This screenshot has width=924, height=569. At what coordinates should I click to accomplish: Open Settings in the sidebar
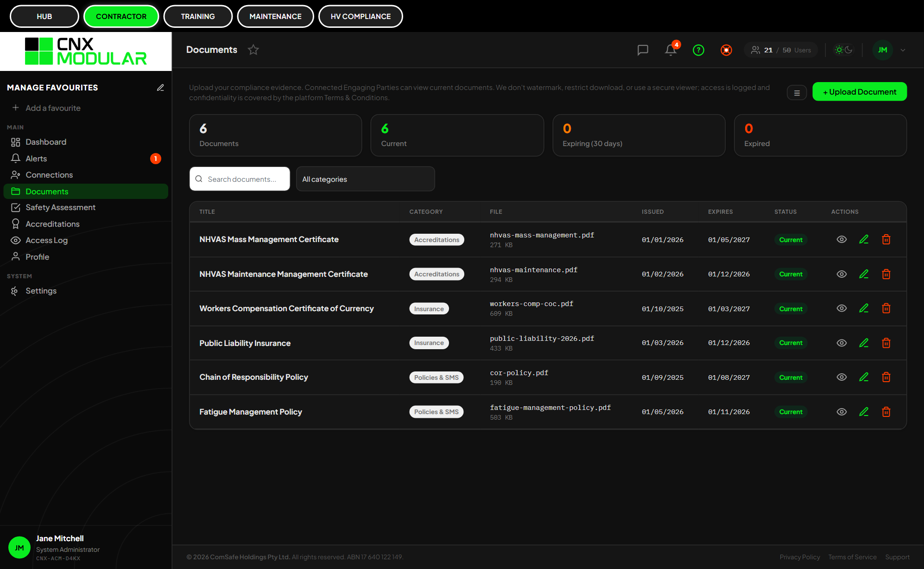coord(86,291)
